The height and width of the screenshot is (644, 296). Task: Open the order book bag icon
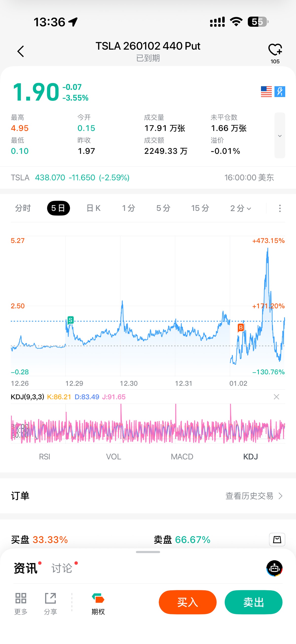pos(277,540)
